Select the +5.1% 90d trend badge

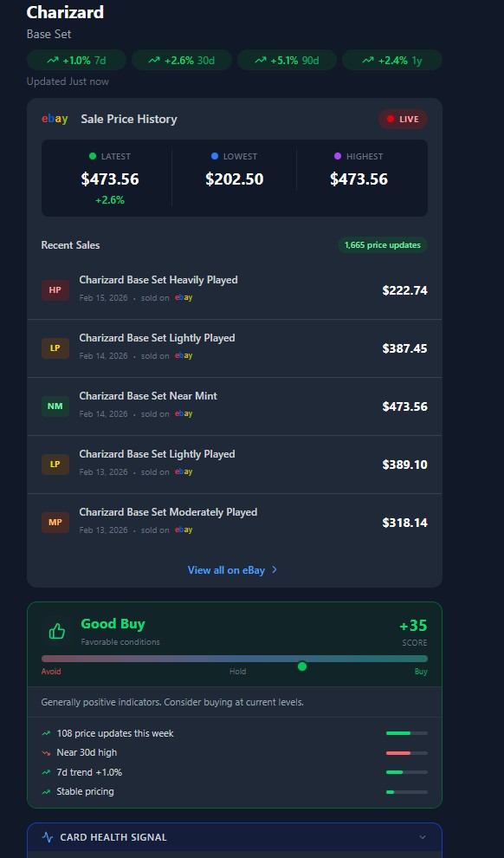(287, 60)
